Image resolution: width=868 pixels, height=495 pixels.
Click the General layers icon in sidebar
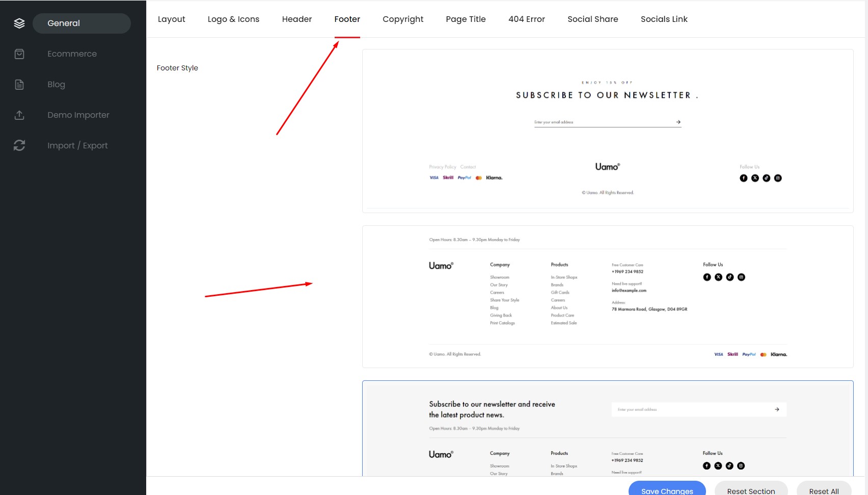[x=19, y=23]
